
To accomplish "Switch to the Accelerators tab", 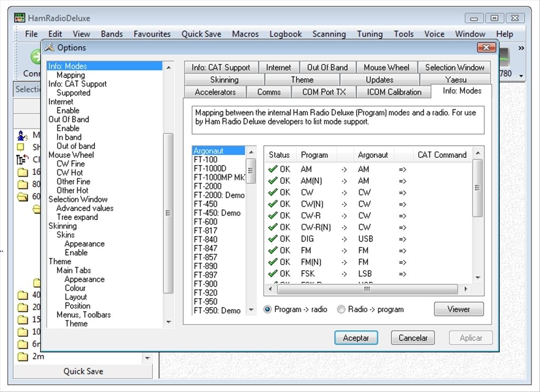I will (x=215, y=92).
